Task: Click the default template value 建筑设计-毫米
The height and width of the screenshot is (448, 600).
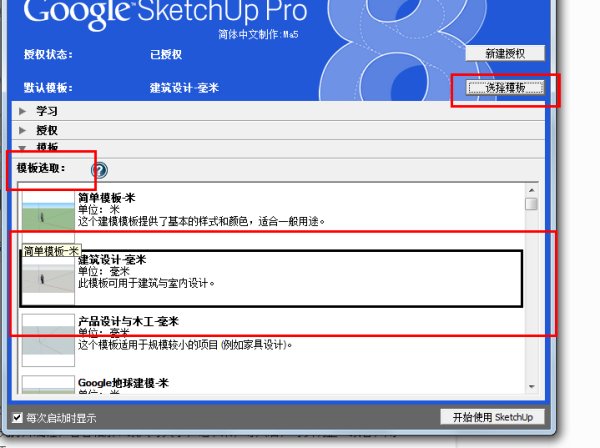Action: pyautogui.click(x=184, y=88)
